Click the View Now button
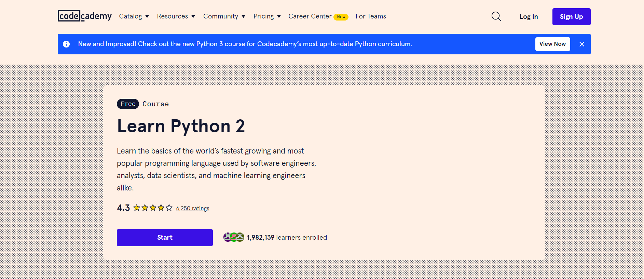Viewport: 644px width, 279px height. click(x=552, y=44)
